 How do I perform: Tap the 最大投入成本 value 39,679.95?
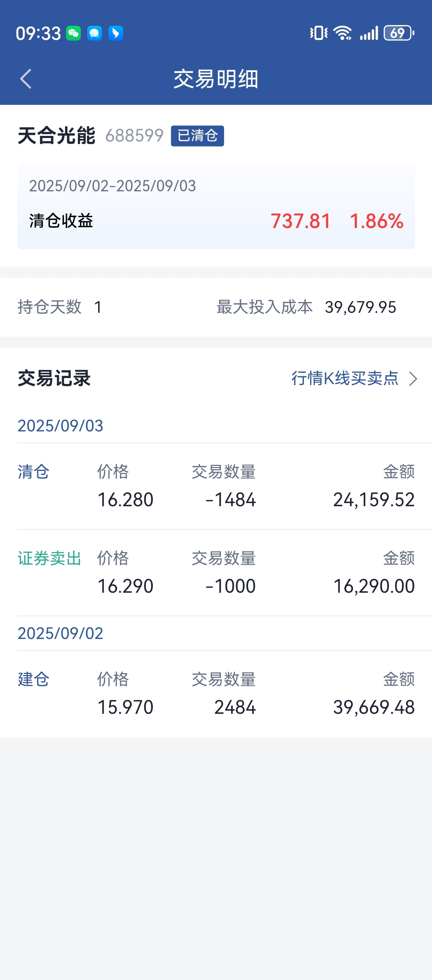tap(360, 307)
